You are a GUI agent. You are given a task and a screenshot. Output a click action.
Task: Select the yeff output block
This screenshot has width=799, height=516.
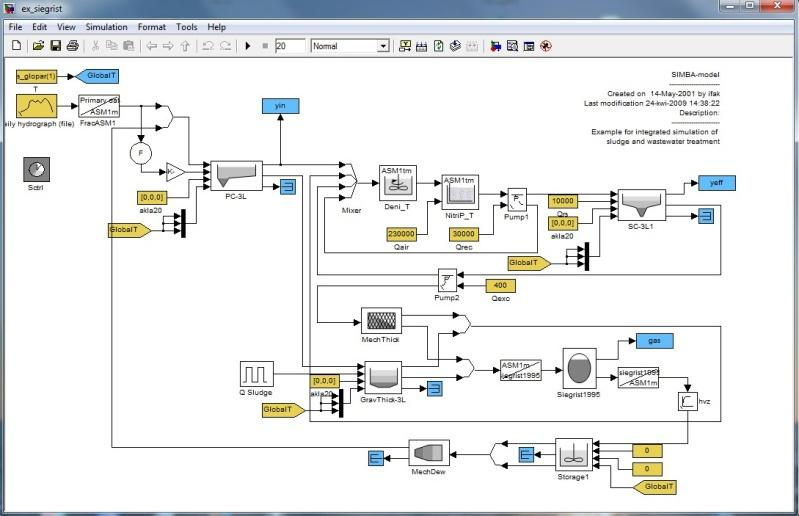tap(716, 182)
